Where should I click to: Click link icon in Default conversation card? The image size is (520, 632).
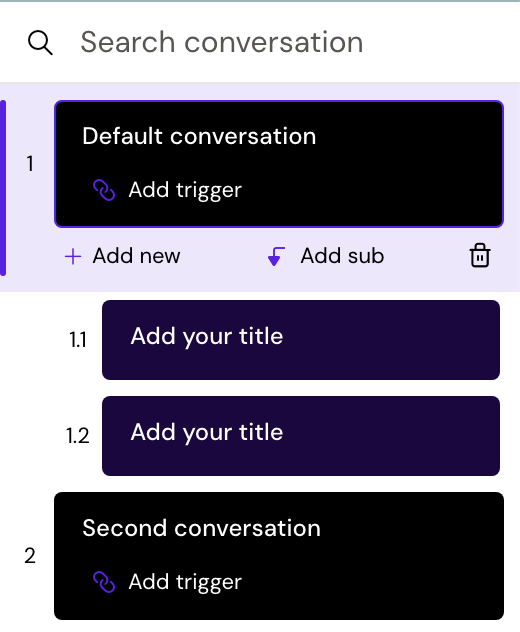104,190
